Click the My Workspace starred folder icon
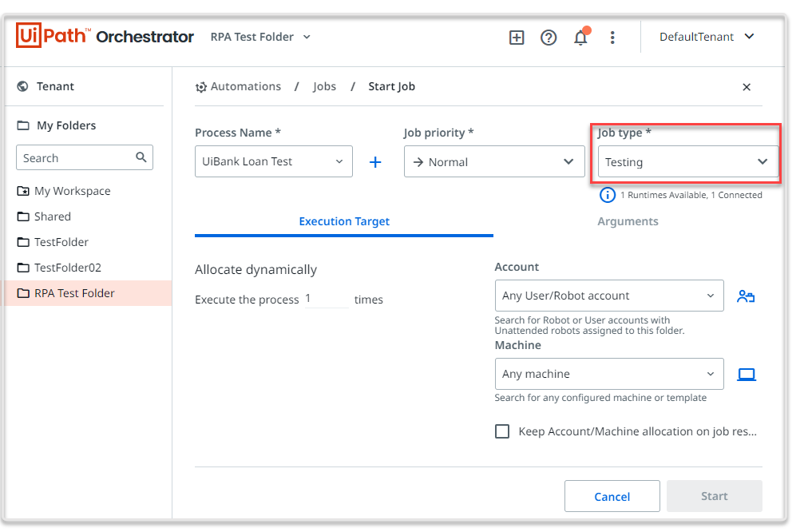The width and height of the screenshot is (812, 532). pos(23,191)
